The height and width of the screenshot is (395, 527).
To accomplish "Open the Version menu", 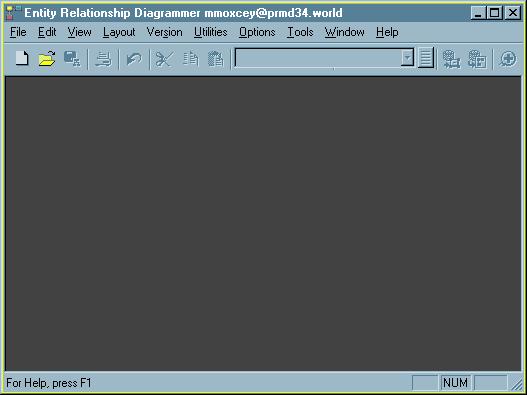I will [165, 32].
